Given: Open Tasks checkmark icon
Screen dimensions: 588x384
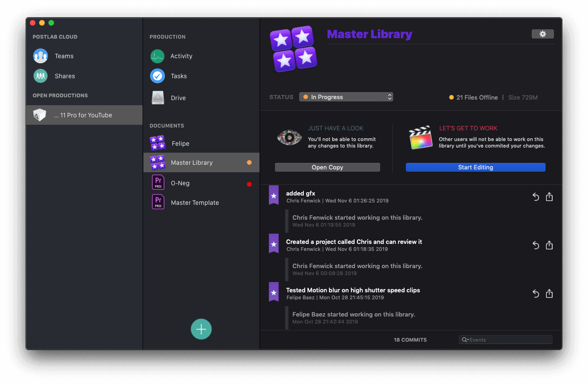Looking at the screenshot, I should tap(157, 76).
